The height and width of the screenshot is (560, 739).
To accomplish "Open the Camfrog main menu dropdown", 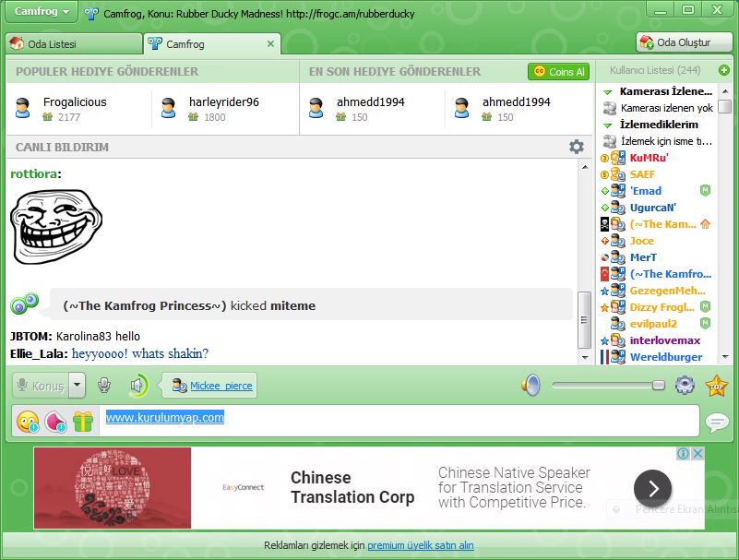I will click(x=41, y=11).
